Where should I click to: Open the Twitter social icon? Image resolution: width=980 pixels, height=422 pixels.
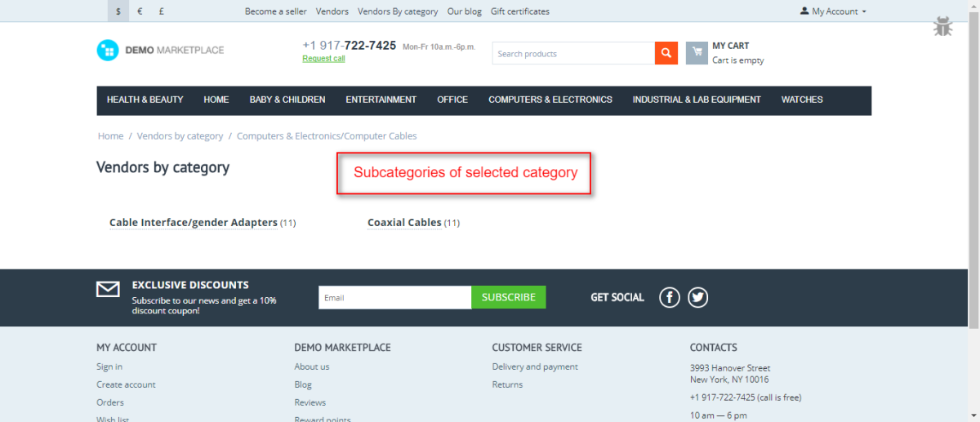[x=697, y=297]
